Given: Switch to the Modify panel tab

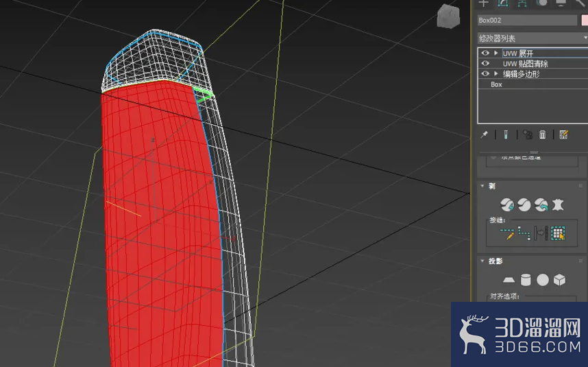Looking at the screenshot, I should (503, 3).
